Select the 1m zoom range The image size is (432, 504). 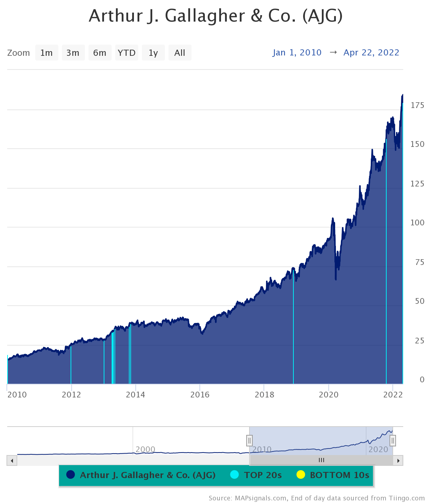click(x=46, y=53)
